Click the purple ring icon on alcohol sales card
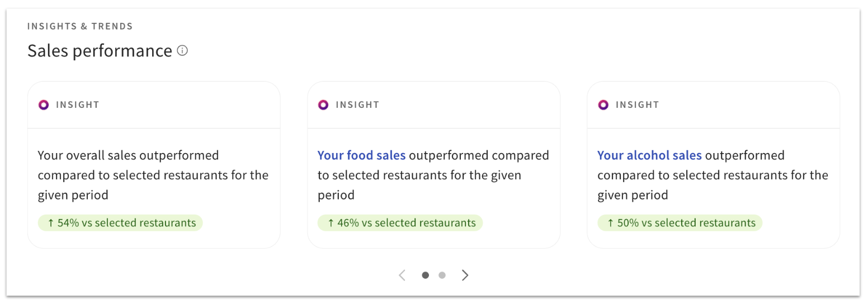 tap(603, 104)
